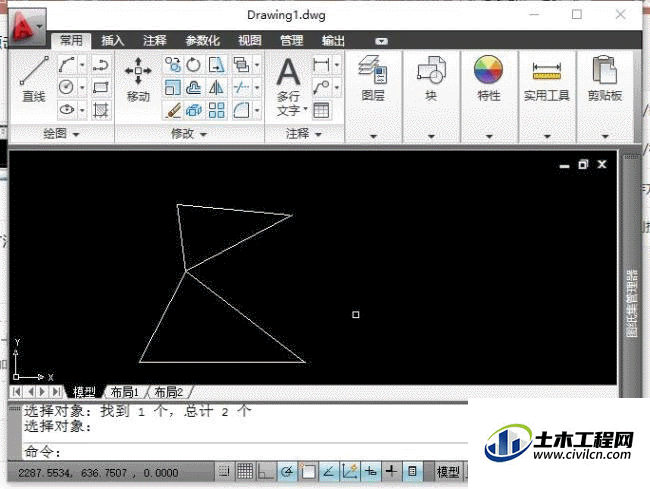Toggle Snap mode in status bar
This screenshot has height=489, width=650.
tap(224, 472)
